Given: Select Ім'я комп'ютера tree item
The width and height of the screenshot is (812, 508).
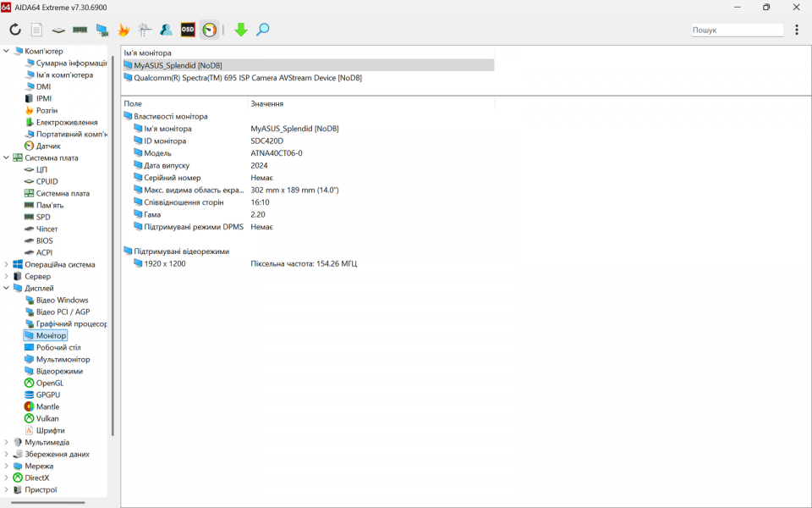Looking at the screenshot, I should (x=58, y=75).
